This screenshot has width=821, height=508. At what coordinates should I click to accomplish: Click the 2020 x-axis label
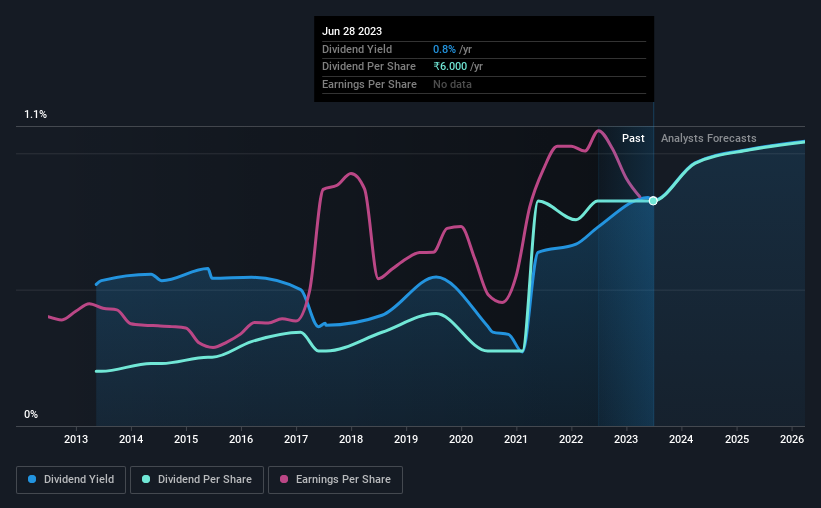point(461,439)
